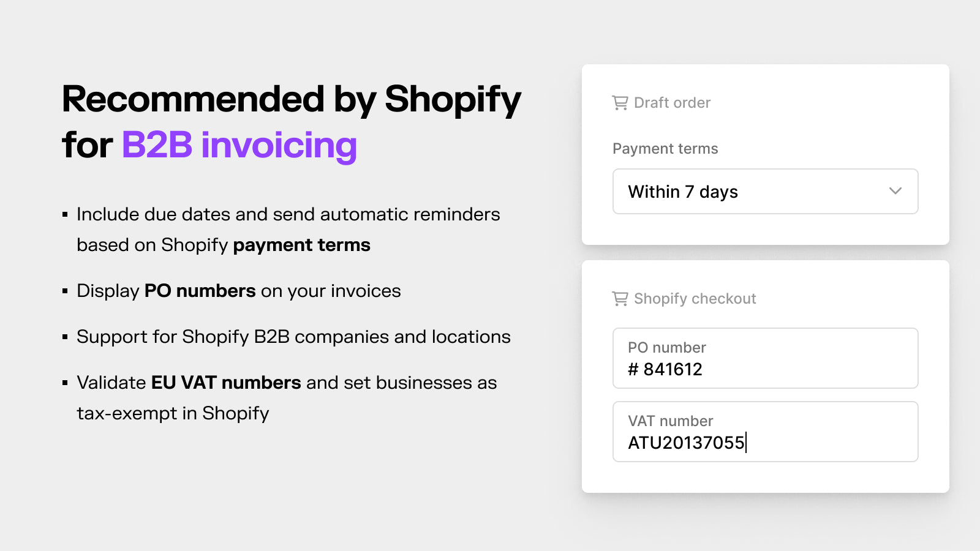Screen dimensions: 980x551
Task: Click into the PO number field
Action: (x=766, y=358)
